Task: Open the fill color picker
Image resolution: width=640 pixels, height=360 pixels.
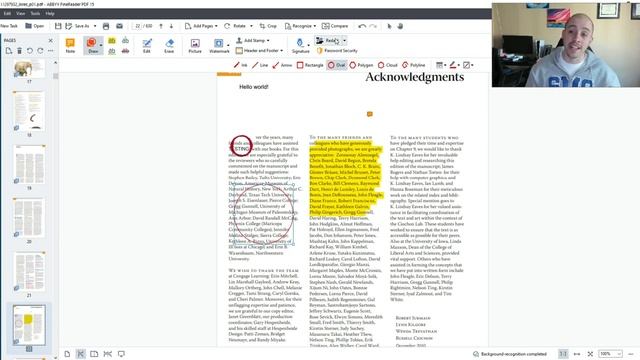Action: 468,65
